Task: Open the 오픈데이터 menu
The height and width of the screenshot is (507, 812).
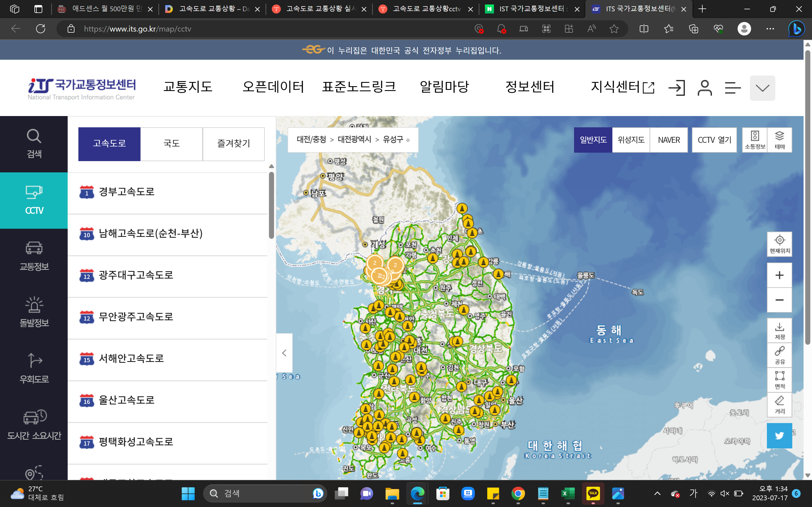Action: [274, 87]
